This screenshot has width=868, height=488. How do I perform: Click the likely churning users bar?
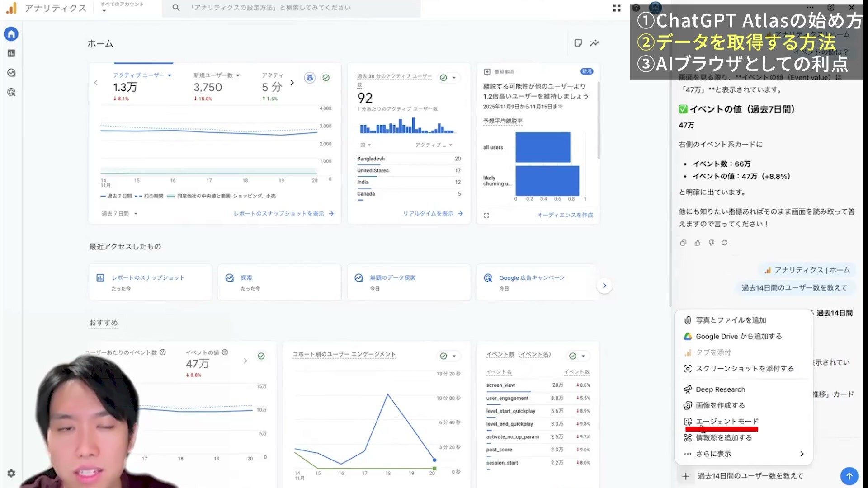coord(547,181)
